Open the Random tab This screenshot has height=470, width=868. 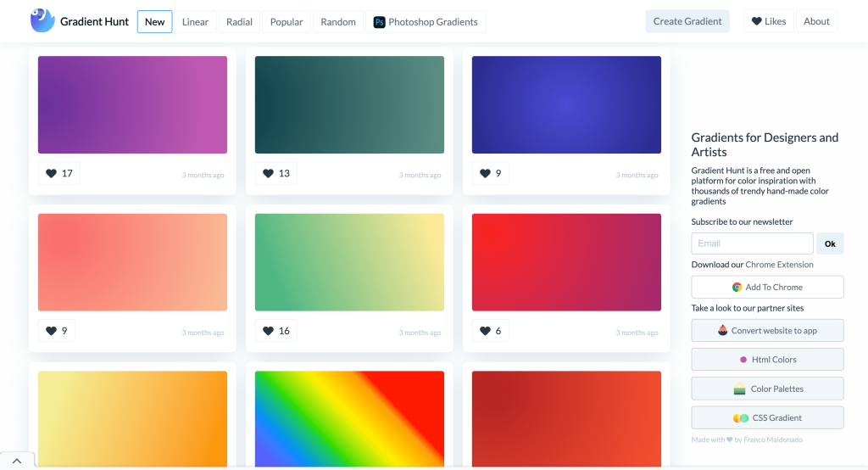click(338, 21)
